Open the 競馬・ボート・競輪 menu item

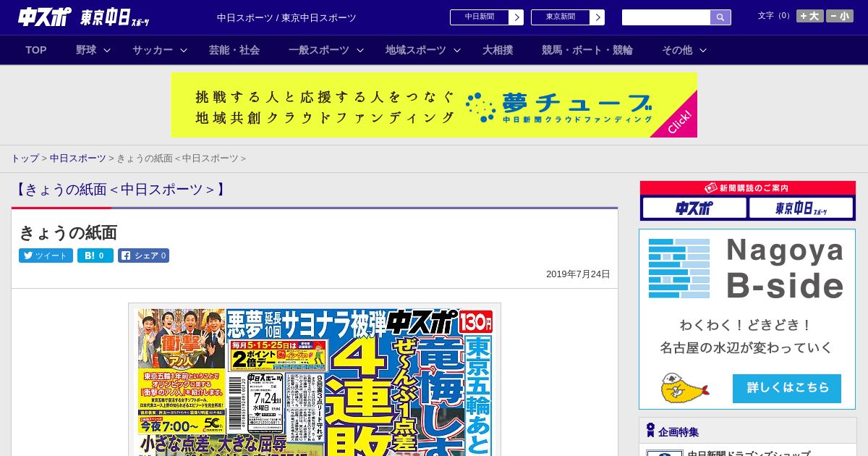click(x=587, y=50)
